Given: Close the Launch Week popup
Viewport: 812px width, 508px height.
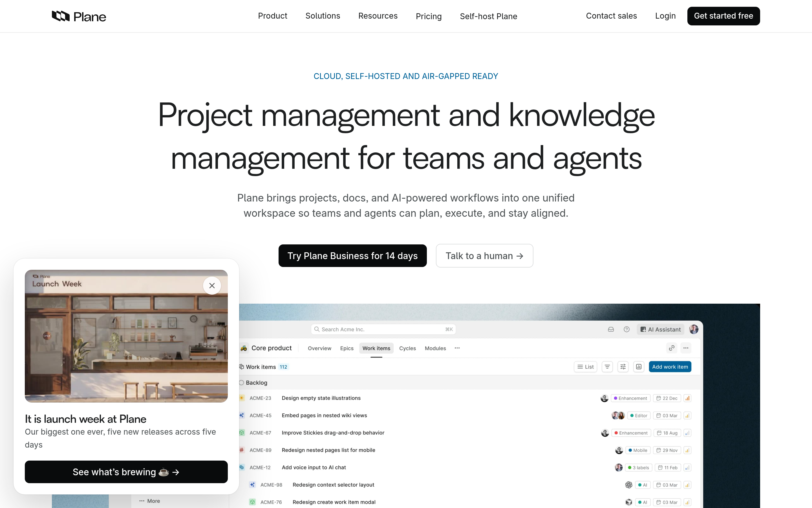Looking at the screenshot, I should (x=212, y=286).
